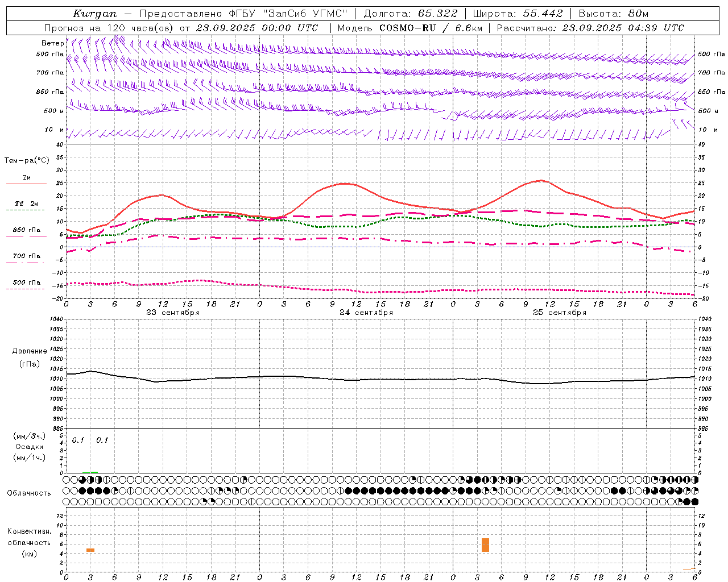The width and height of the screenshot is (728, 582).
Task: Click the "Конвективн." convective cloud label
Action: (29, 531)
